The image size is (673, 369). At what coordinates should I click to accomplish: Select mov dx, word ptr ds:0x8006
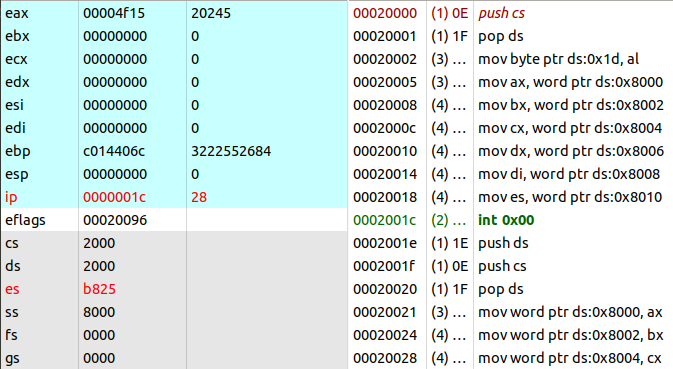click(x=571, y=151)
